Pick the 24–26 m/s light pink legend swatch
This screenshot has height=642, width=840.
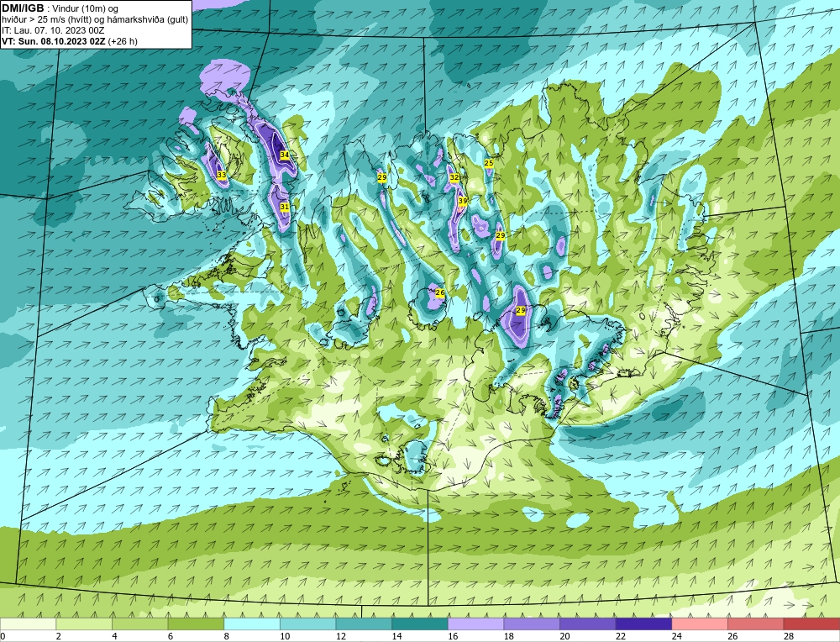coord(700,624)
